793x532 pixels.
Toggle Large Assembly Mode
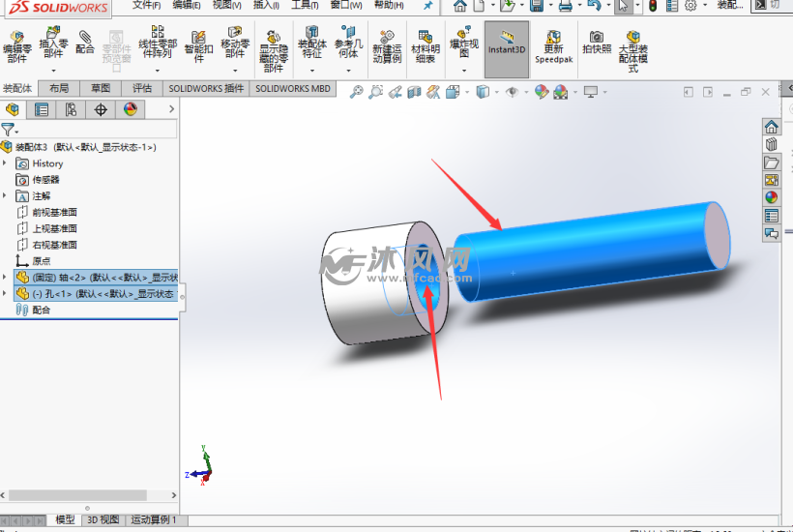pos(633,51)
